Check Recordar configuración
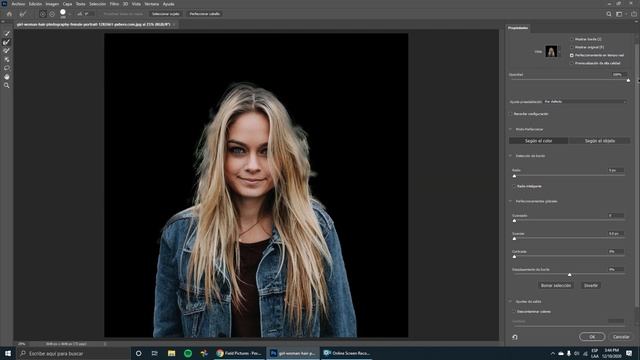The width and height of the screenshot is (640, 360). coord(510,114)
